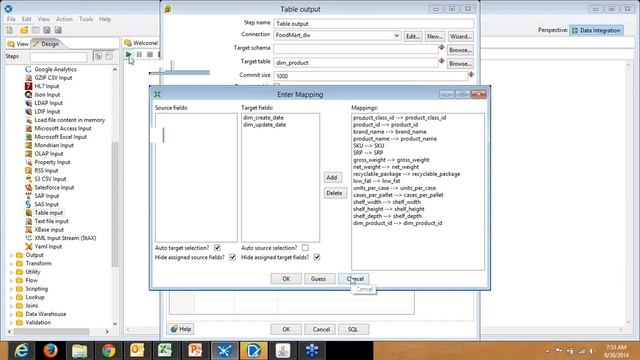Select the Microsoft Excel Input step icon
This screenshot has height=360, width=640.
28,137
